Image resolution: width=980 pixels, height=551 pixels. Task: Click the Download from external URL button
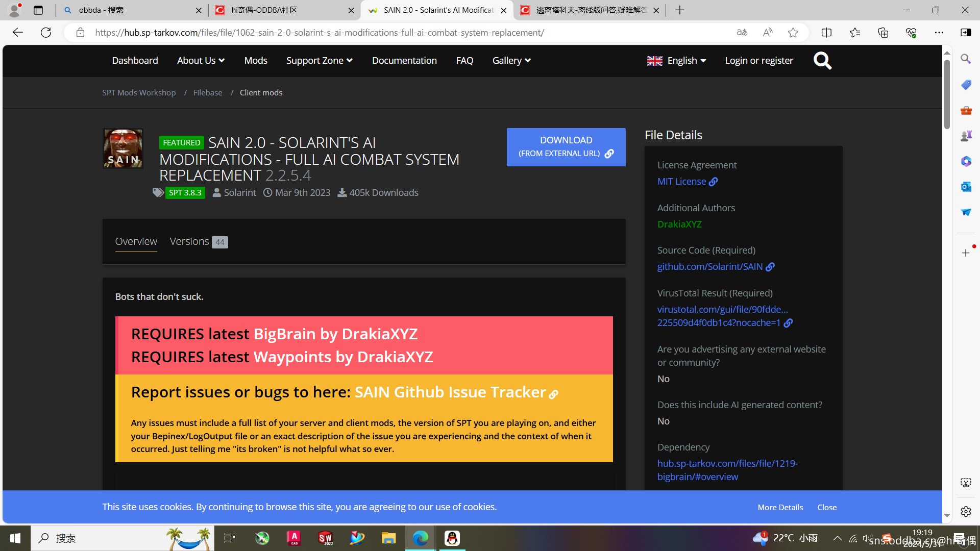(x=566, y=147)
